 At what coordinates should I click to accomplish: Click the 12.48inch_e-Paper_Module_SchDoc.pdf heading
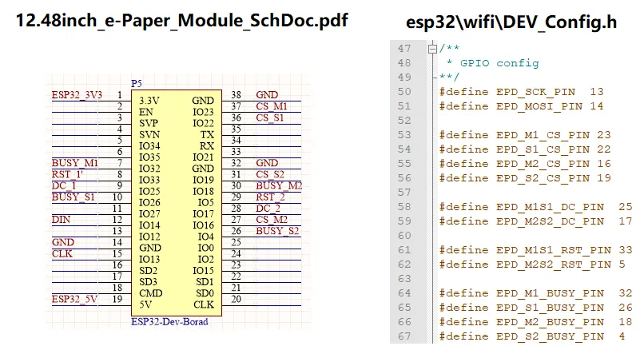point(182,21)
